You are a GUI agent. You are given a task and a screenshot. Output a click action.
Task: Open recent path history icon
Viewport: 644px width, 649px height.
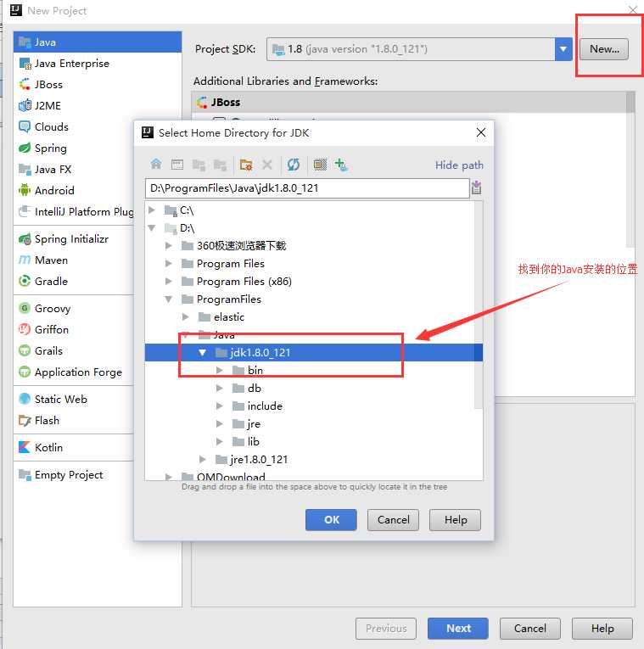[x=476, y=187]
